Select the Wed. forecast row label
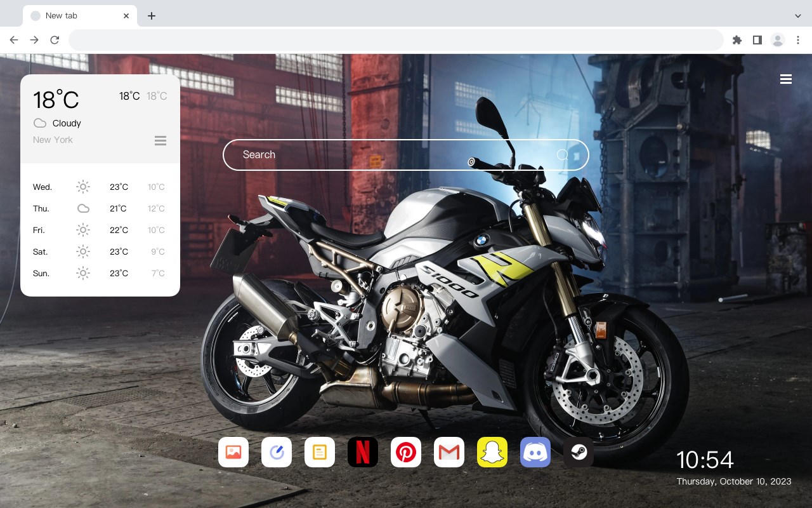Image resolution: width=812 pixels, height=508 pixels. coord(43,187)
